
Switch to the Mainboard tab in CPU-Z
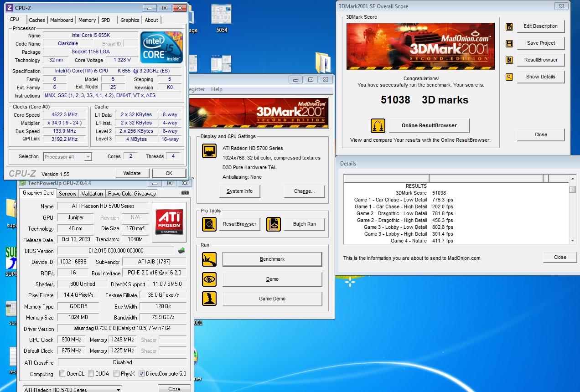pos(62,20)
